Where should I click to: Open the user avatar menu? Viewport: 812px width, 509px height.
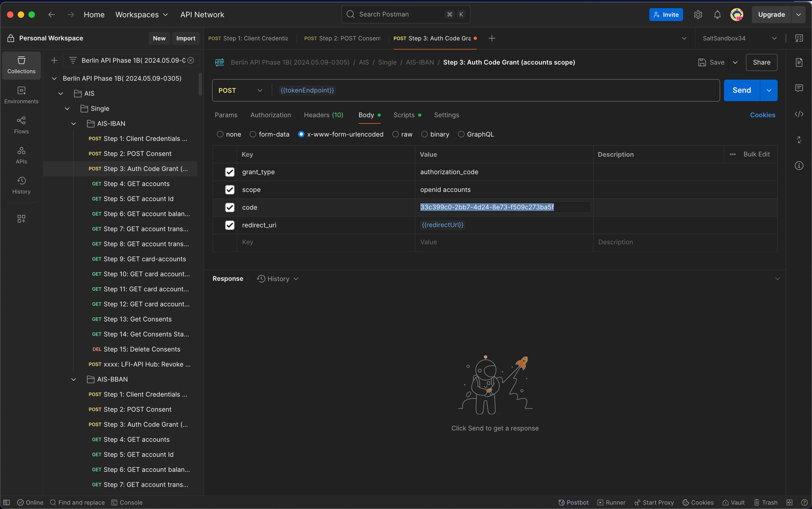tap(737, 14)
